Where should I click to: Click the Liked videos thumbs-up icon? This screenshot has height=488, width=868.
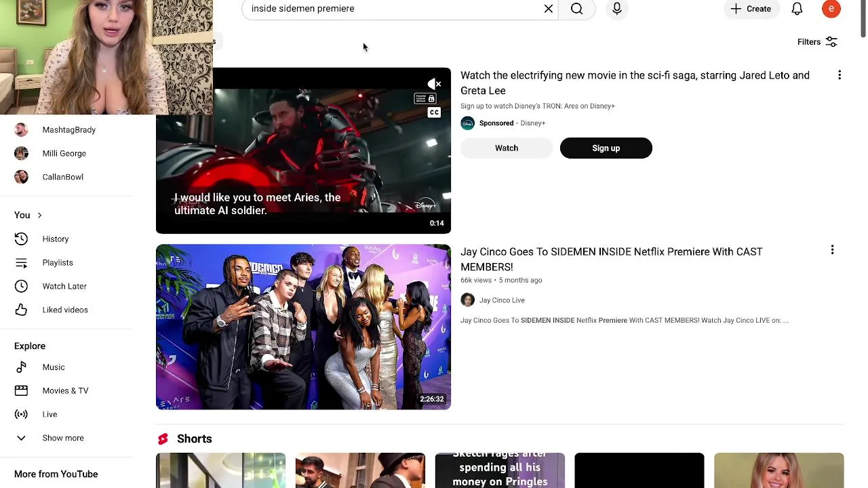point(21,310)
